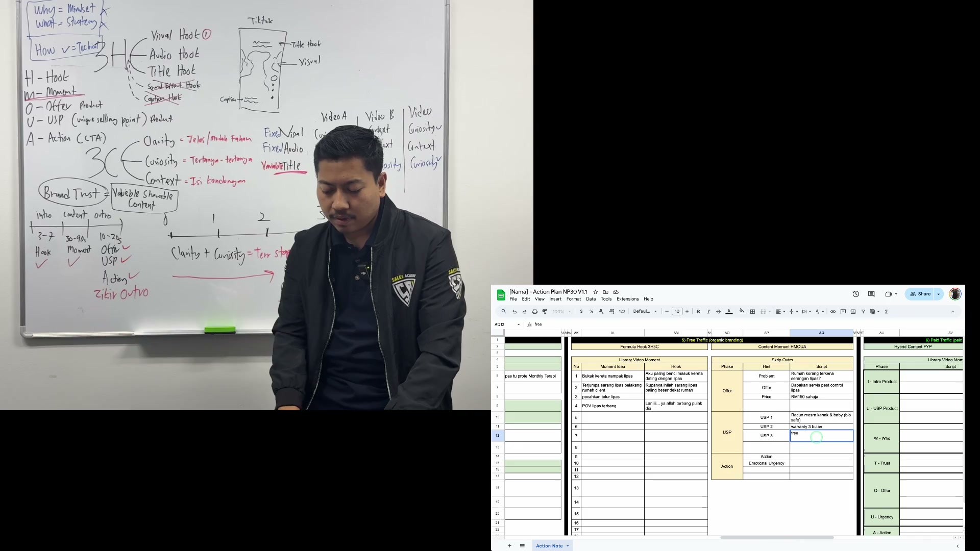
Task: Click the print icon in toolbar
Action: 534,312
